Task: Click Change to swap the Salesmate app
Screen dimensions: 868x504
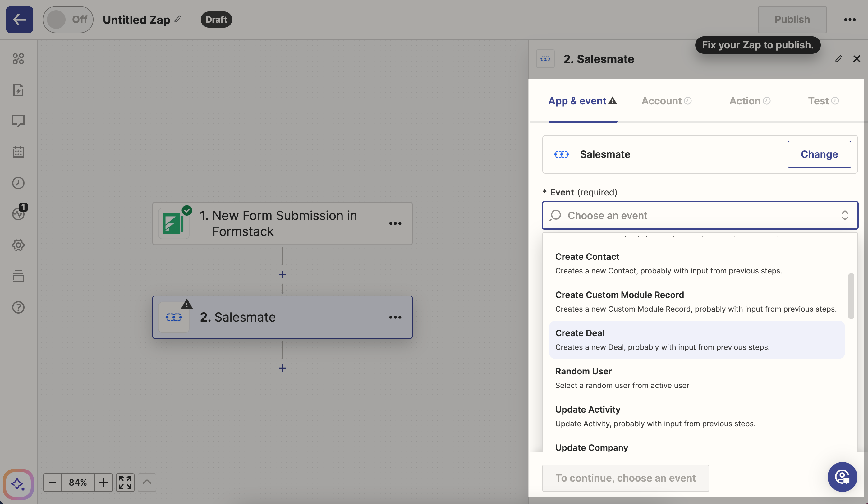Action: [819, 154]
